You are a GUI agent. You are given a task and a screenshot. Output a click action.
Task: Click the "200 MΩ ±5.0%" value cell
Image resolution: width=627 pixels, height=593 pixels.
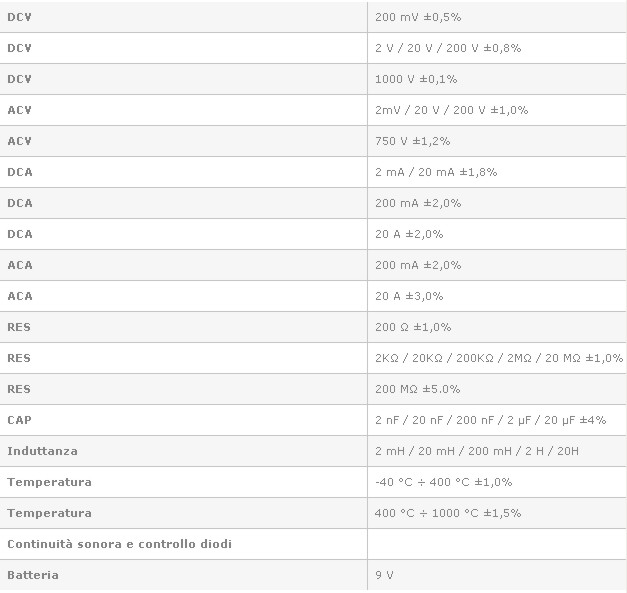click(417, 389)
